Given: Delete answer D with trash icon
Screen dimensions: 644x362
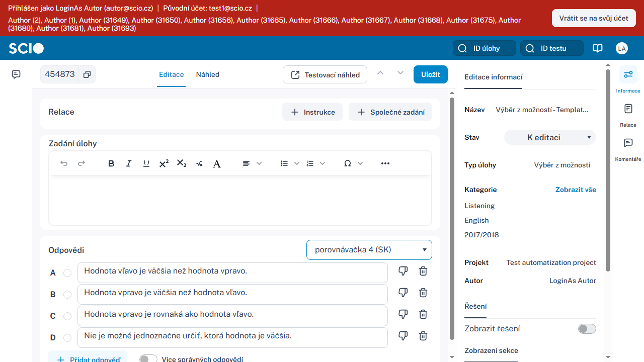Looking at the screenshot, I should point(424,336).
